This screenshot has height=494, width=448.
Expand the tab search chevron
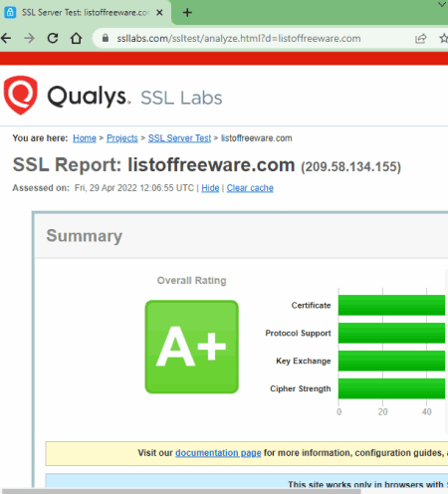[442, 5]
